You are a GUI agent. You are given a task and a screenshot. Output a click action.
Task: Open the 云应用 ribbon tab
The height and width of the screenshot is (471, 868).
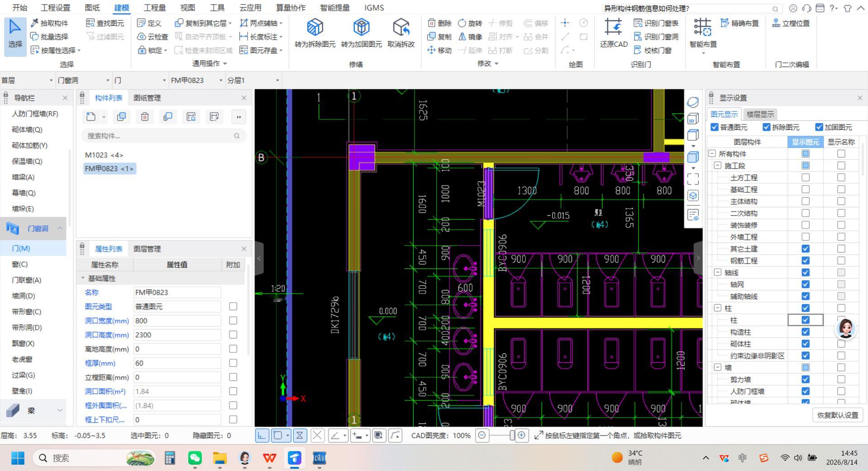pos(250,8)
